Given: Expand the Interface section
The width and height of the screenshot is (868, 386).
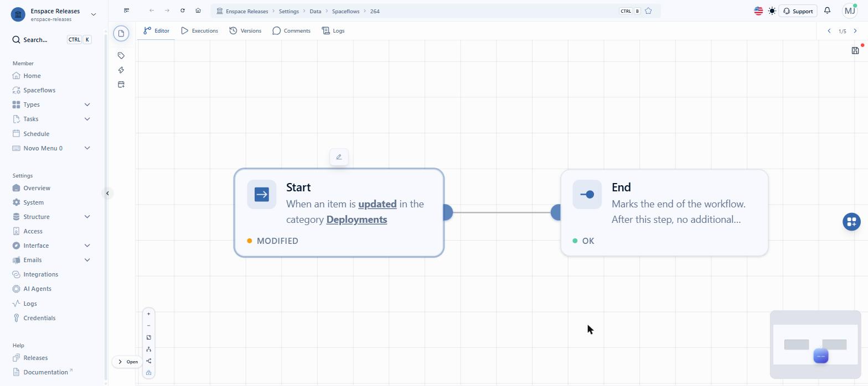Looking at the screenshot, I should (87, 246).
